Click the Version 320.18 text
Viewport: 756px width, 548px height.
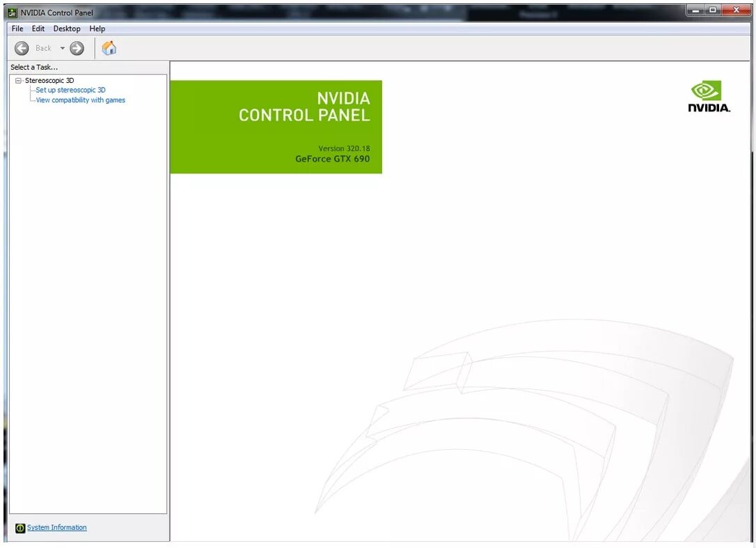(345, 148)
